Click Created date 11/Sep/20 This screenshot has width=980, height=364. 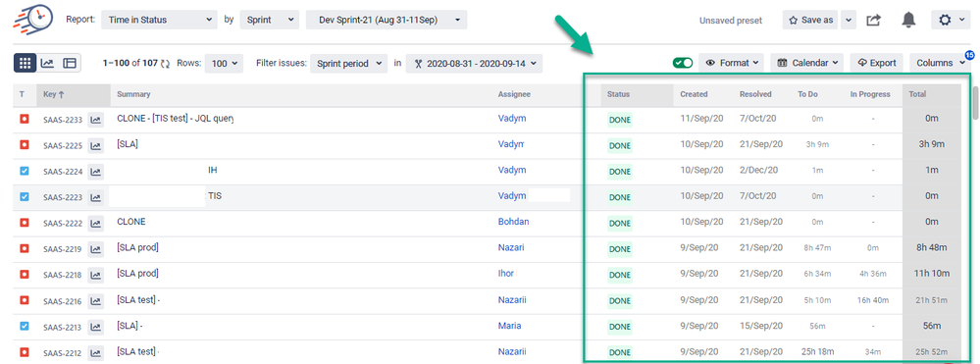pos(701,118)
